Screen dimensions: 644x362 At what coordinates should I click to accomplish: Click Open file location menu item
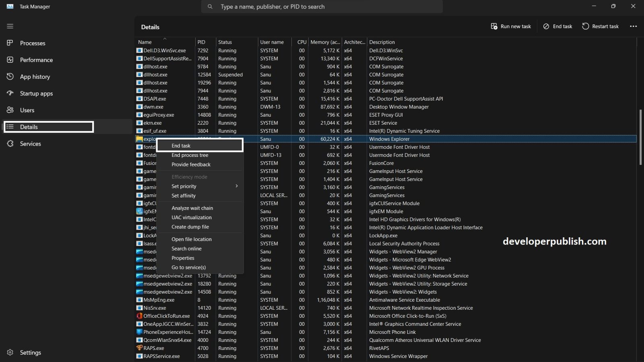point(192,239)
